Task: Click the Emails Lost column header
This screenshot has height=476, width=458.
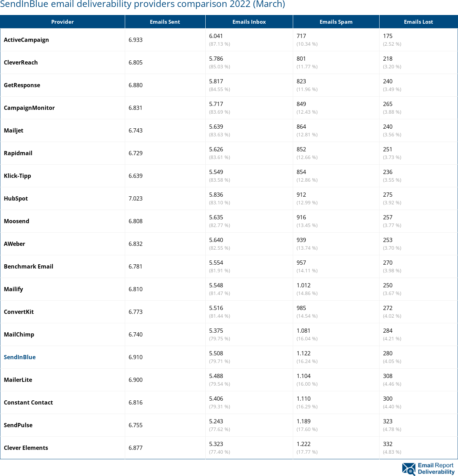Action: (x=418, y=22)
